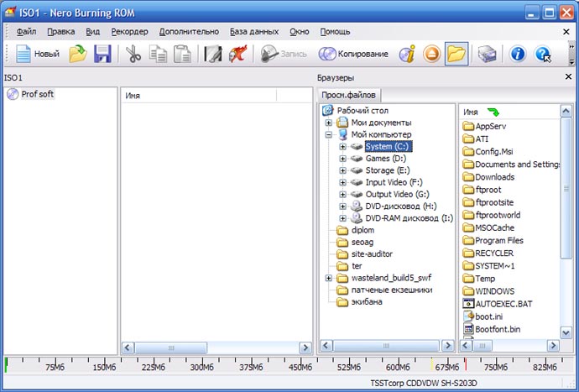Click the yellow capacity marker on the size bar
The image size is (579, 392).
(x=431, y=364)
